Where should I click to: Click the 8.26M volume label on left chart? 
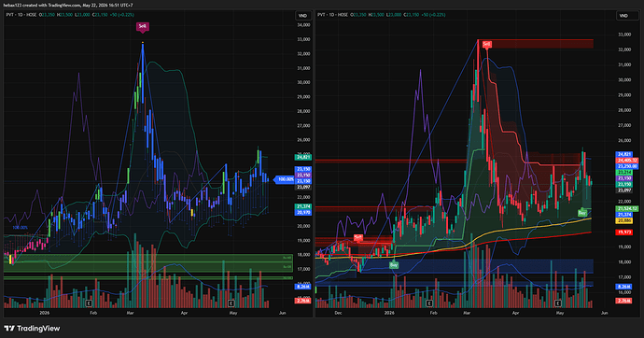[x=303, y=287]
